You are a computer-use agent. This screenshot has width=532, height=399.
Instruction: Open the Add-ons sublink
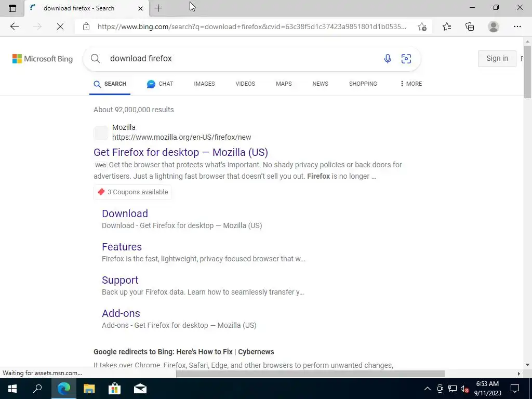pos(121,313)
